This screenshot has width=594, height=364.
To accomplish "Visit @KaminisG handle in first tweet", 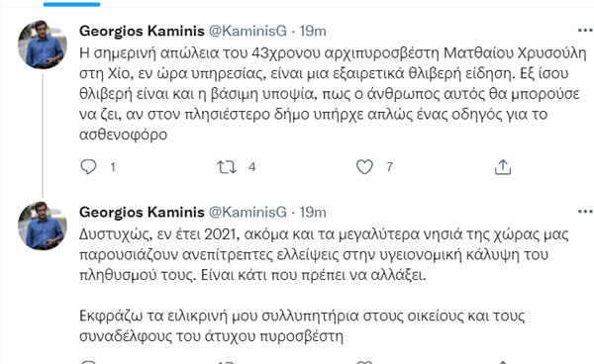I will coord(247,31).
